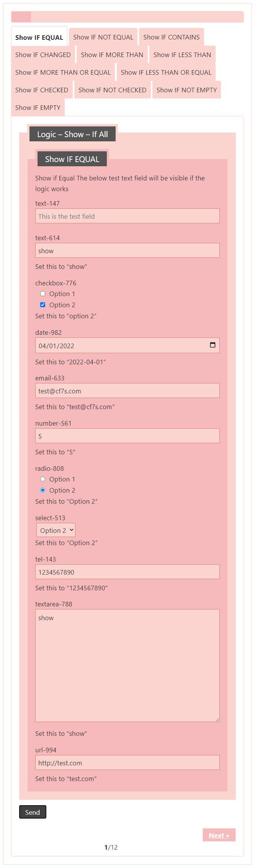Screen dimensions: 255x868
Task: Focus the text-147 test field
Action: pos(127,216)
